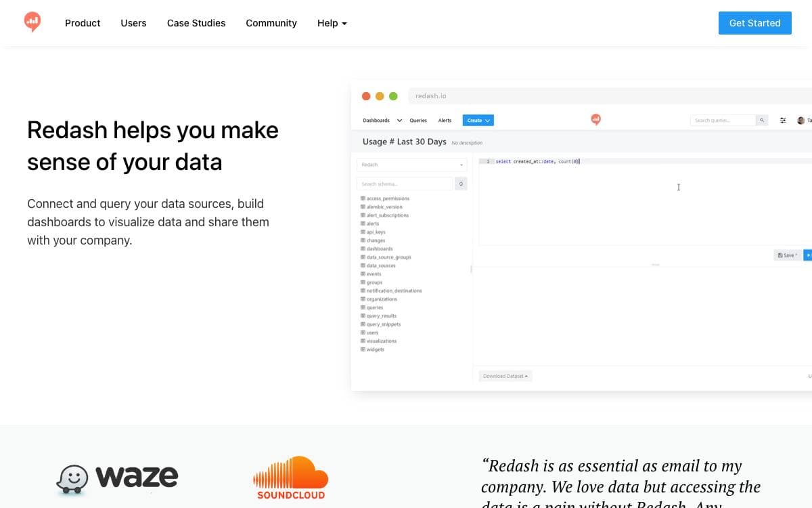Click the magnifier search icon
This screenshot has height=508, width=812.
click(x=762, y=121)
